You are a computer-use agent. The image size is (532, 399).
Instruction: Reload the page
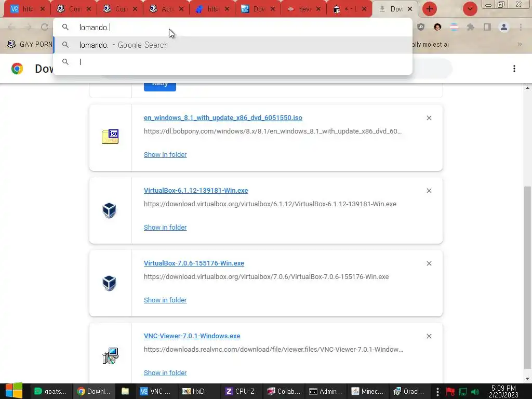[45, 27]
